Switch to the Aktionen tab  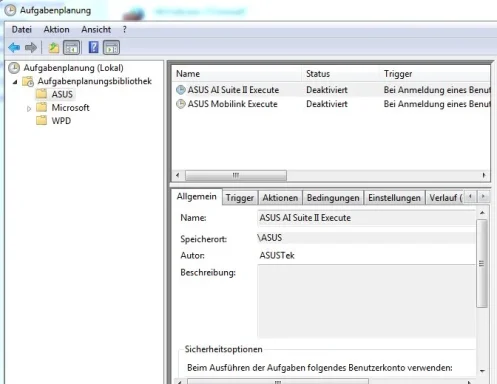[280, 198]
